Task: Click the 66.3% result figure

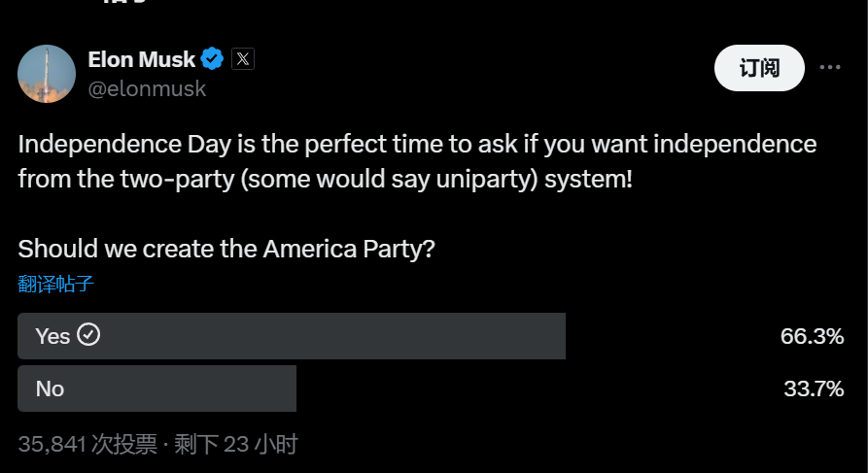Action: (811, 336)
